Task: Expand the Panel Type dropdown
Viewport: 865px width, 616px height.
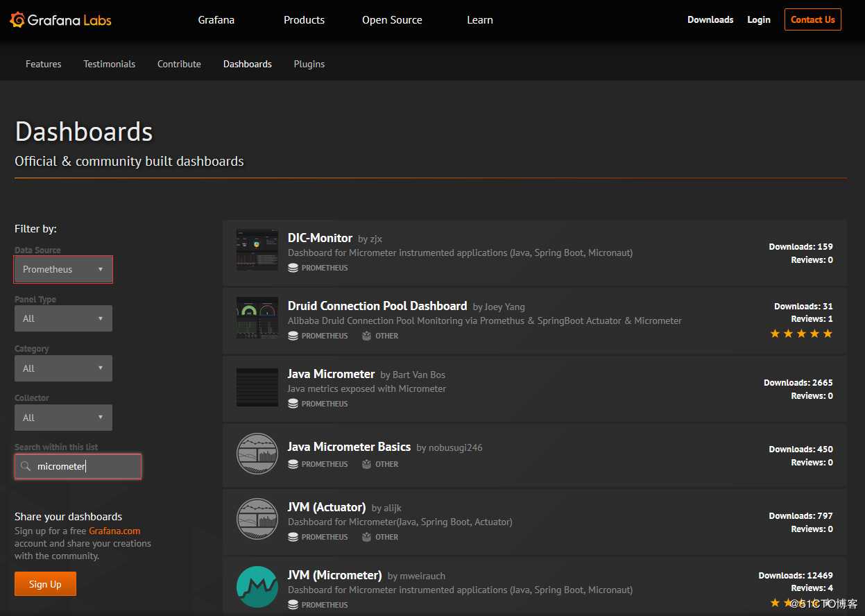Action: point(63,318)
